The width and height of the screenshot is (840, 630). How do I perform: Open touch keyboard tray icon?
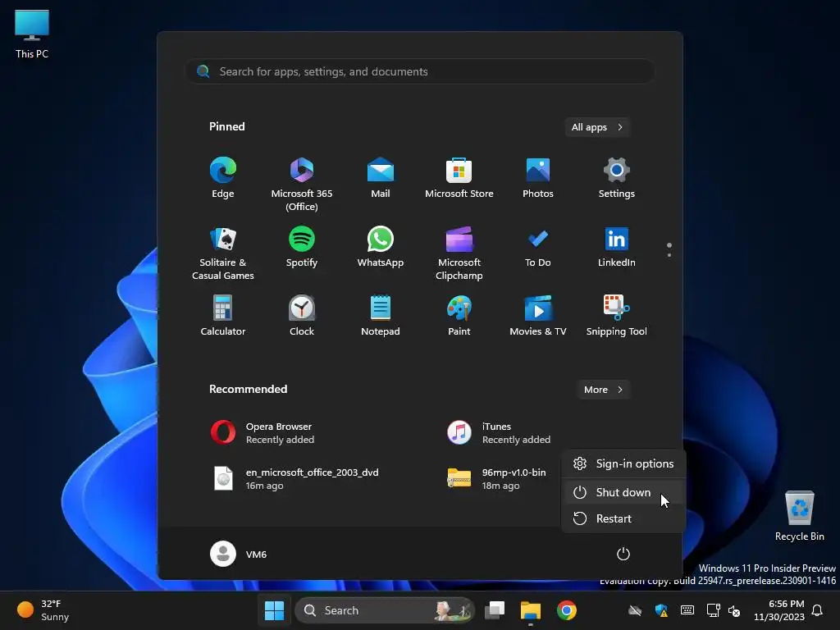pos(687,610)
